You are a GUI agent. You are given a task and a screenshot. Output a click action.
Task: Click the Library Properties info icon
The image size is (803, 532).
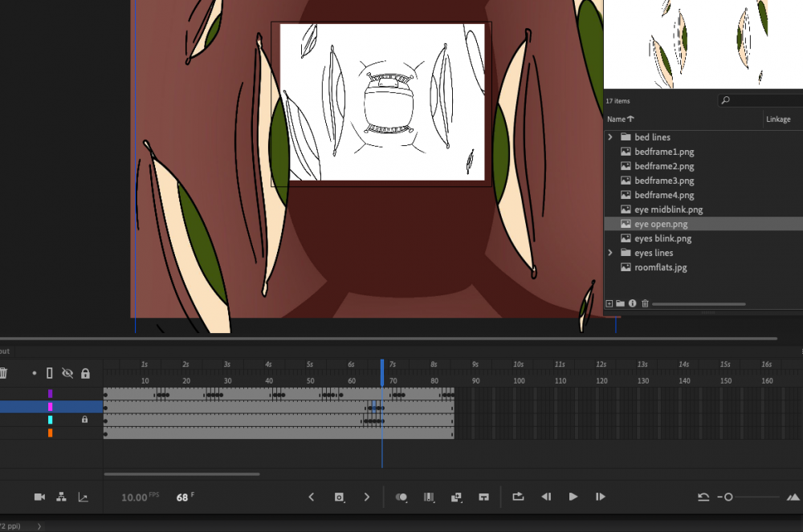(x=633, y=303)
